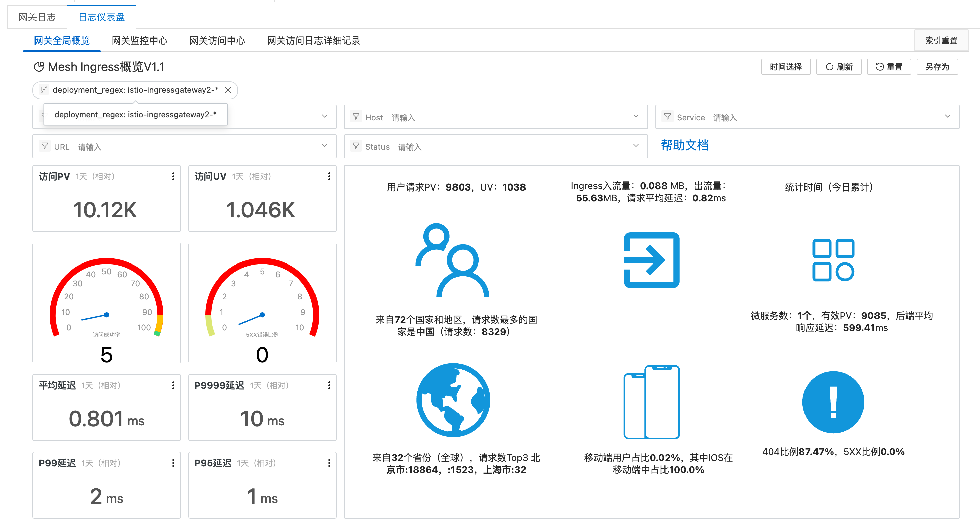Click the 10 ms P9999 latency value

coord(262,419)
